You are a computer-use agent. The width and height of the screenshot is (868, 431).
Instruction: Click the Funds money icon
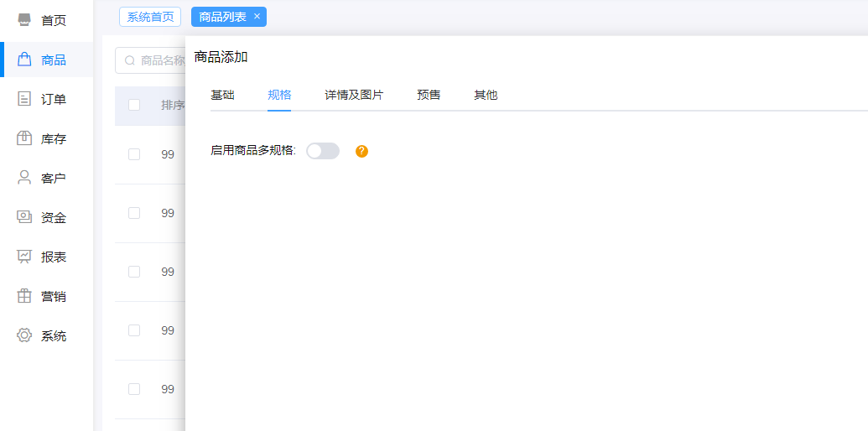(x=24, y=217)
